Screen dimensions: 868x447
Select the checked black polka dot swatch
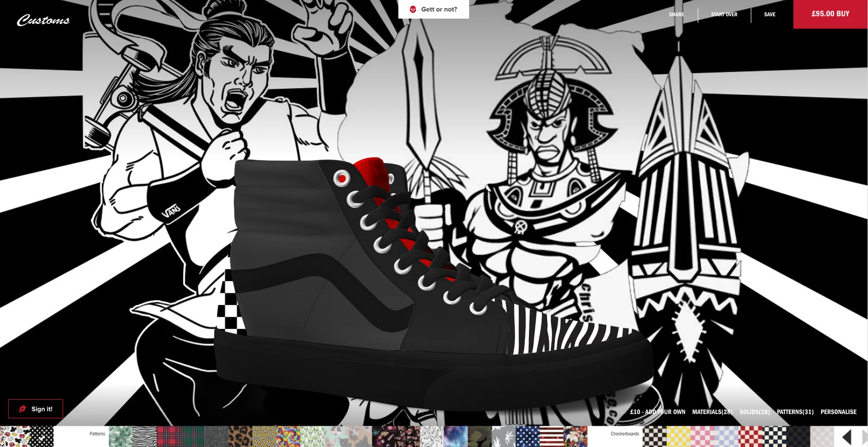coord(42,437)
